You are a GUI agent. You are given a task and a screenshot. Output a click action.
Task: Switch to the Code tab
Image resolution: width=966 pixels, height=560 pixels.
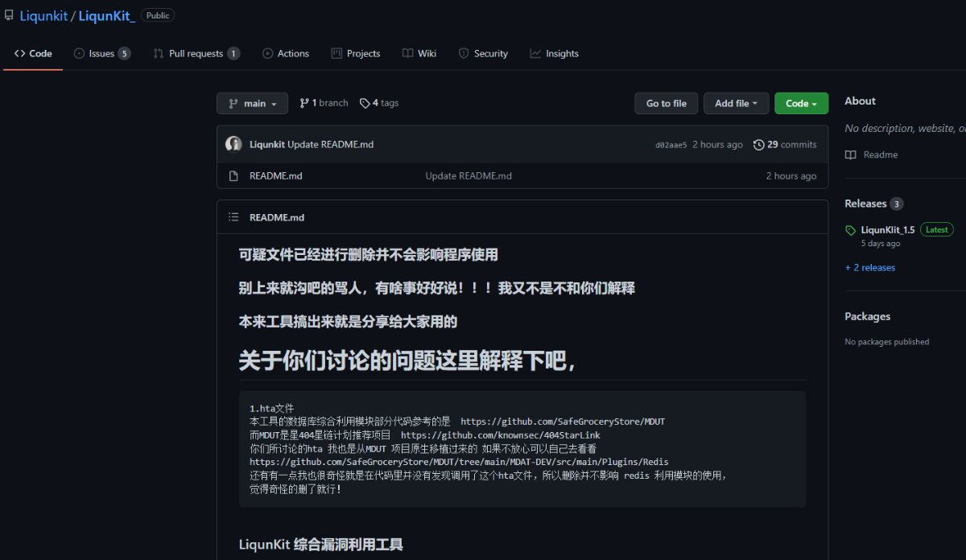click(33, 54)
